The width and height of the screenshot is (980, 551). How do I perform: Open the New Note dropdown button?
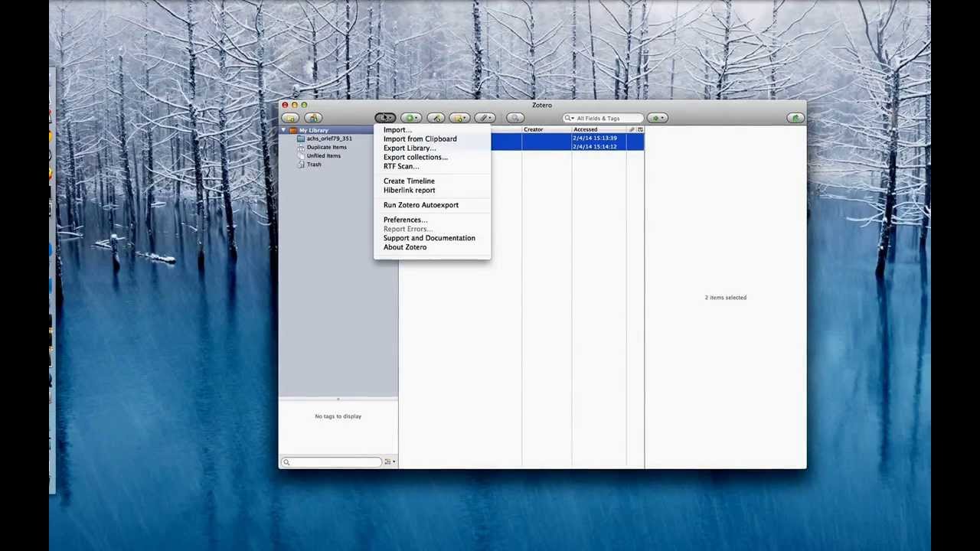tap(459, 118)
